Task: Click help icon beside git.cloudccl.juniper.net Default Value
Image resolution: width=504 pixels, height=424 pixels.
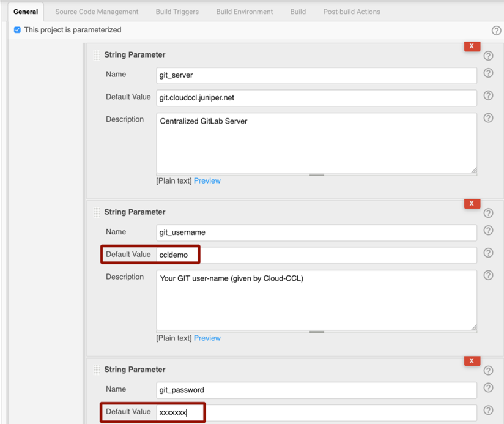Action: pos(488,95)
